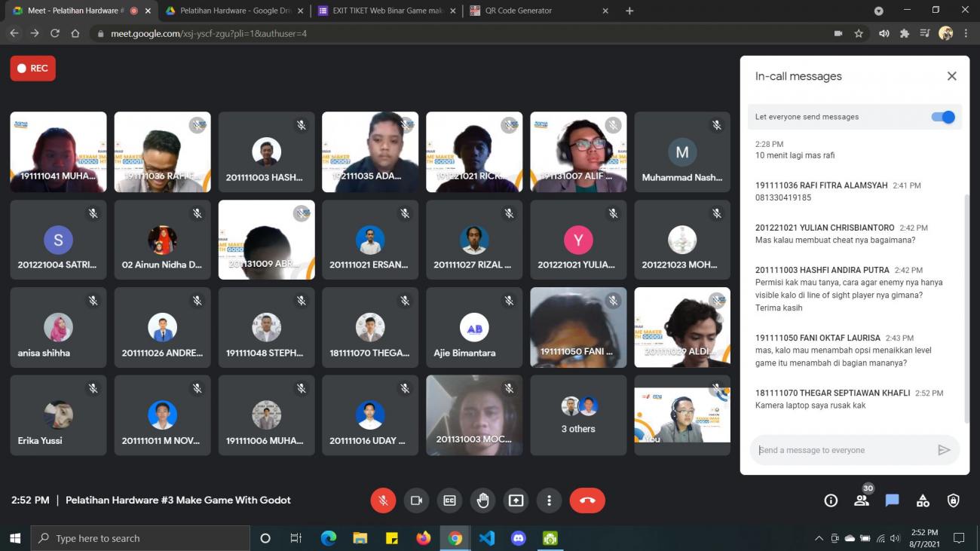The image size is (980, 551).
Task: Launch Visual Studio Code from the taskbar
Action: (x=486, y=538)
